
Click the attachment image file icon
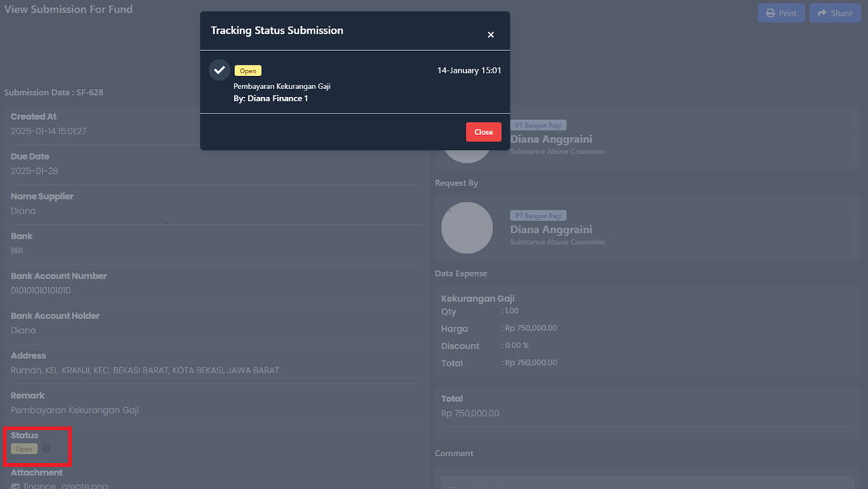coord(15,486)
